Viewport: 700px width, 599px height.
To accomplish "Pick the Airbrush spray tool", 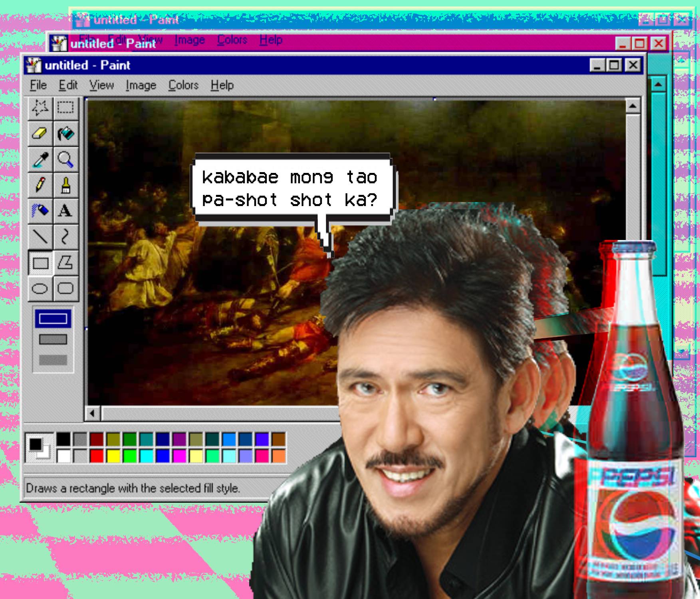I will point(40,211).
